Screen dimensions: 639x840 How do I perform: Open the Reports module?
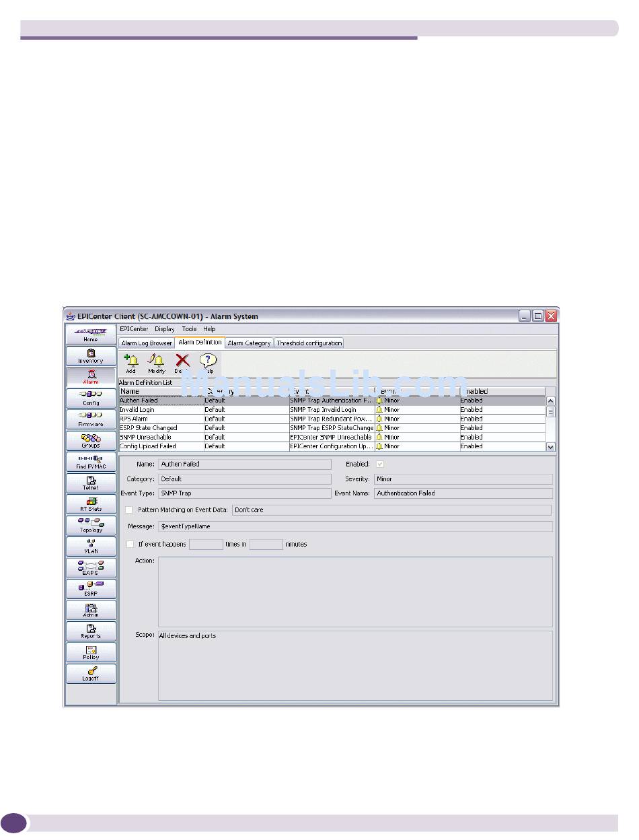click(x=91, y=631)
